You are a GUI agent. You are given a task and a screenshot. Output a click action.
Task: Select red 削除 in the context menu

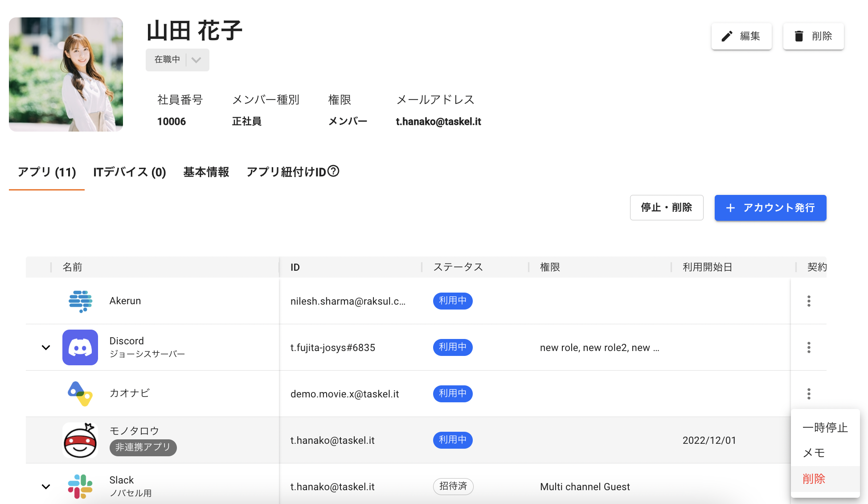(x=814, y=479)
